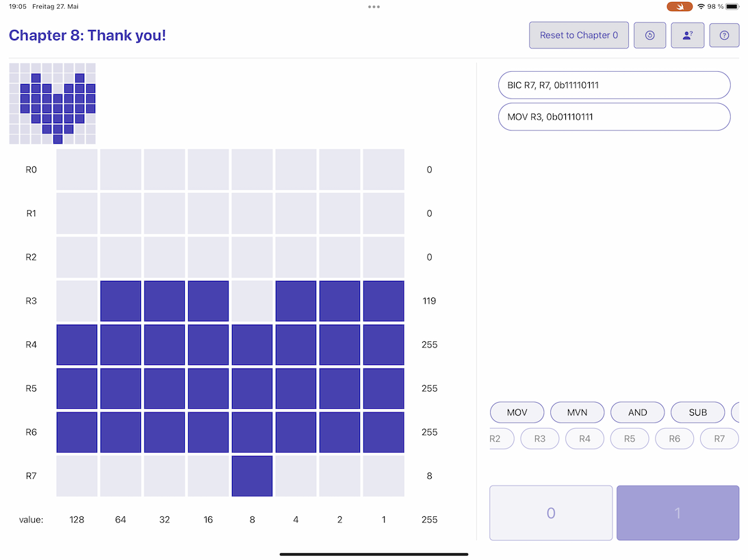Select the MVN instruction chip

pos(578,412)
